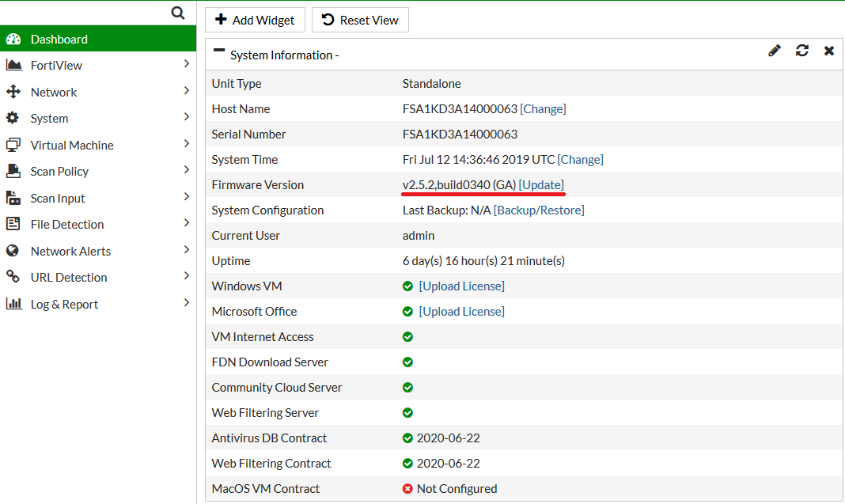Image resolution: width=845 pixels, height=504 pixels.
Task: Open the Virtual Machine menu item
Action: tap(72, 145)
